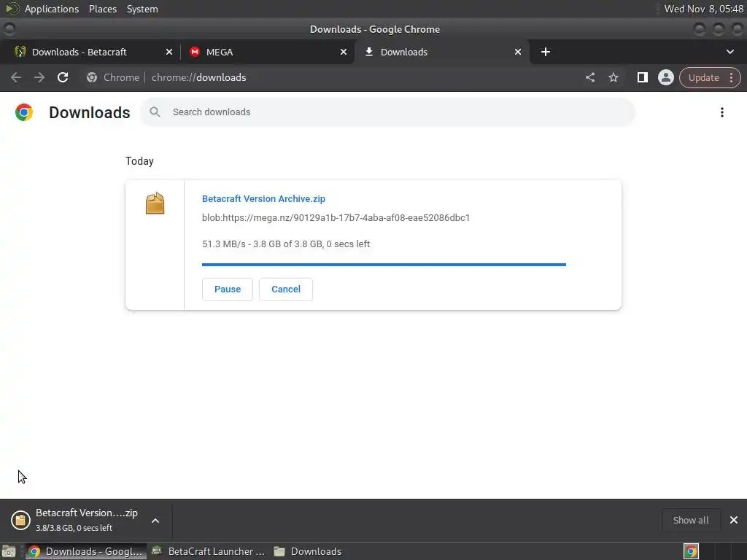This screenshot has height=560, width=747.
Task: Click the browser forward arrow
Action: [x=39, y=77]
